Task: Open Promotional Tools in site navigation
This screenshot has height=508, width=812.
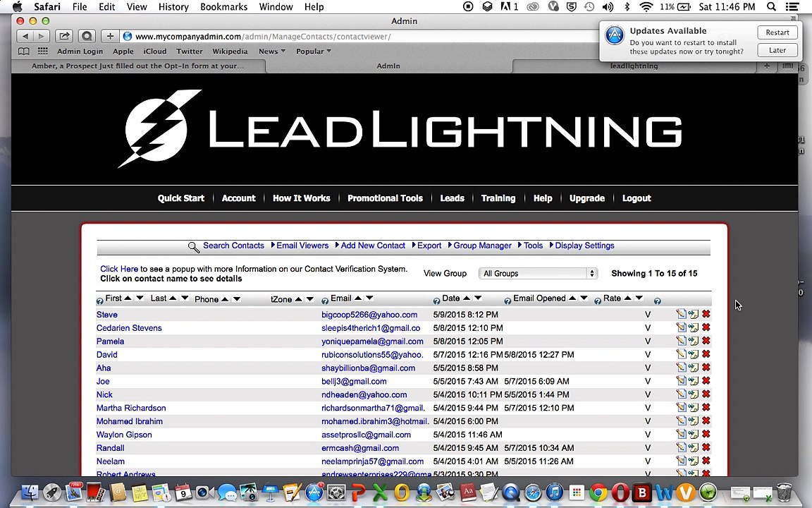Action: click(x=385, y=198)
